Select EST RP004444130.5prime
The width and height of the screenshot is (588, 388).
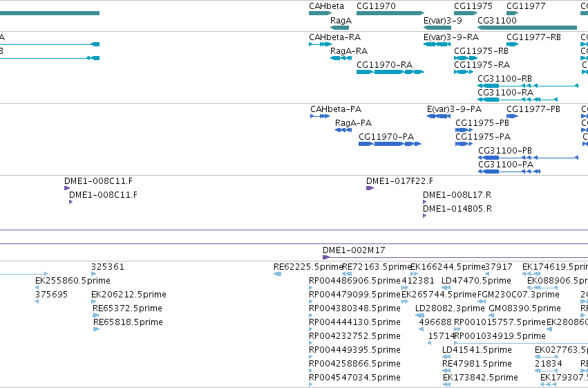pos(310,329)
